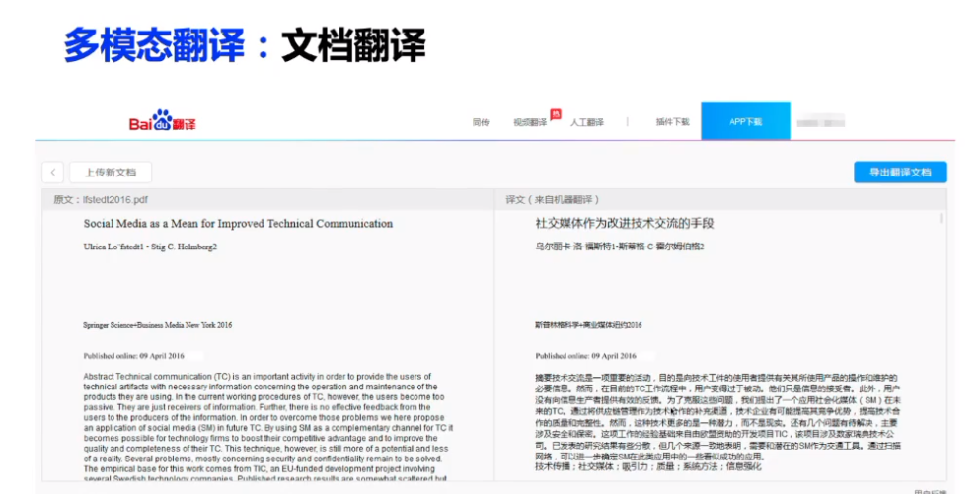The image size is (980, 494).
Task: Click the 上传新文档 upload button
Action: [x=111, y=173]
